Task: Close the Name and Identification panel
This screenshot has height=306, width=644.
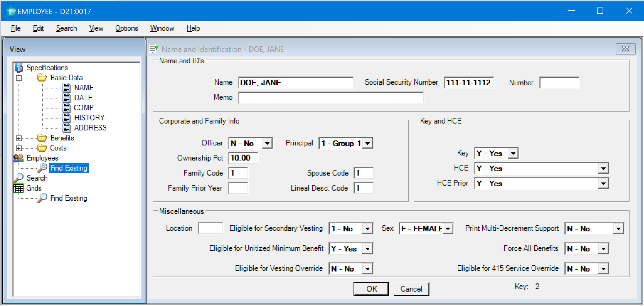Action: tap(625, 49)
